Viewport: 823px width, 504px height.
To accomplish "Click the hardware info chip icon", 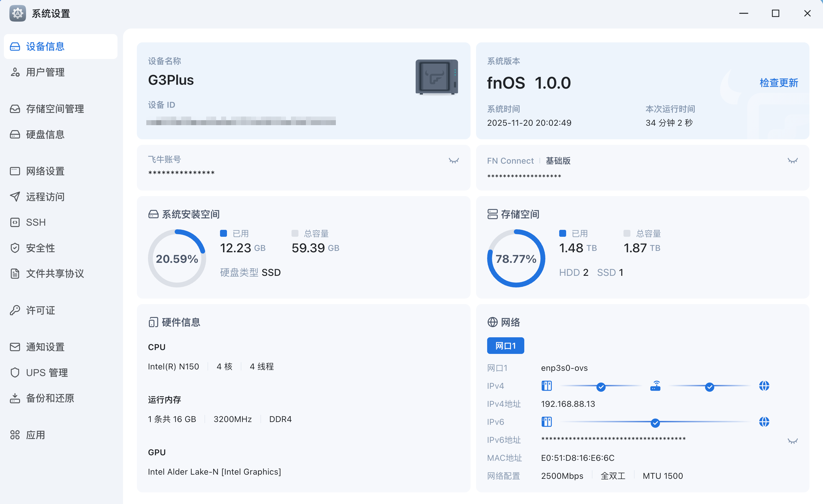I will [x=153, y=322].
